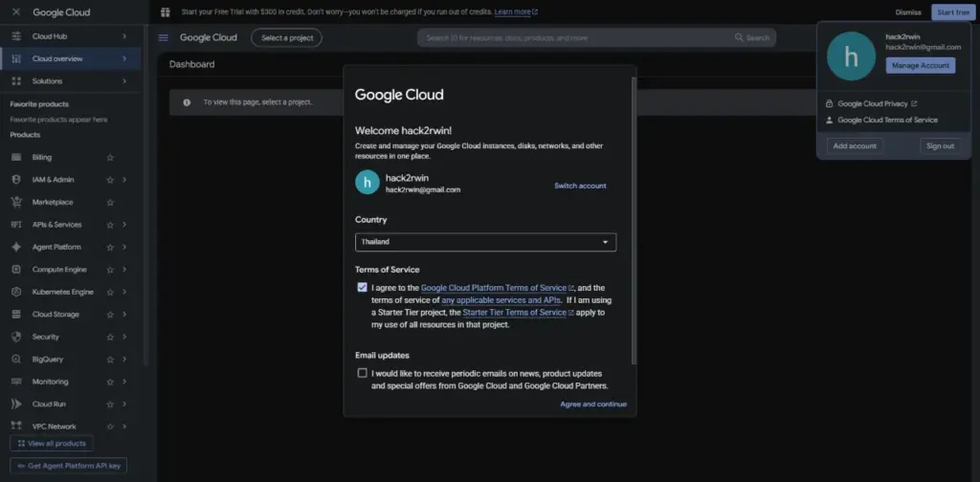
Task: Open the Kubernetes Engine menu item
Action: click(70, 293)
